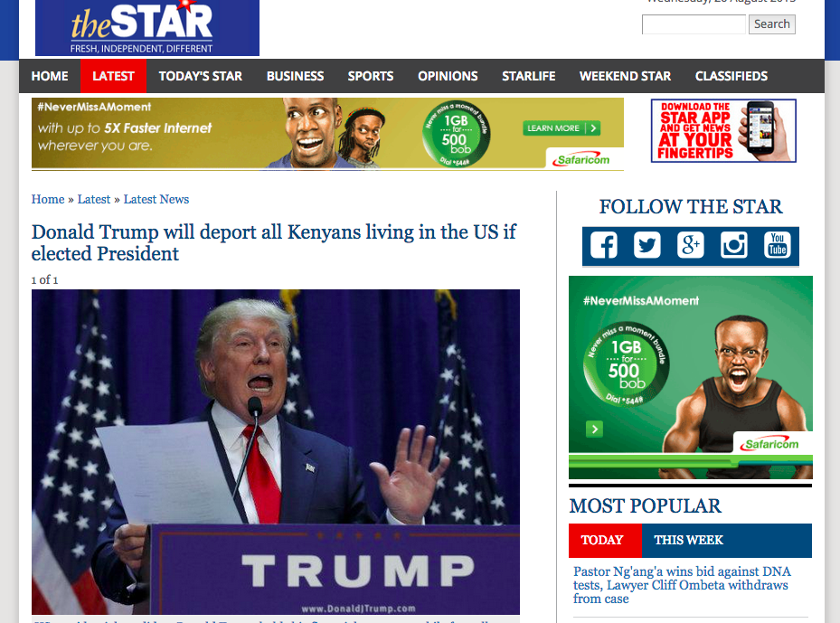Viewport: 840px width, 623px height.
Task: Click the Latest breadcrumb link
Action: 94,199
